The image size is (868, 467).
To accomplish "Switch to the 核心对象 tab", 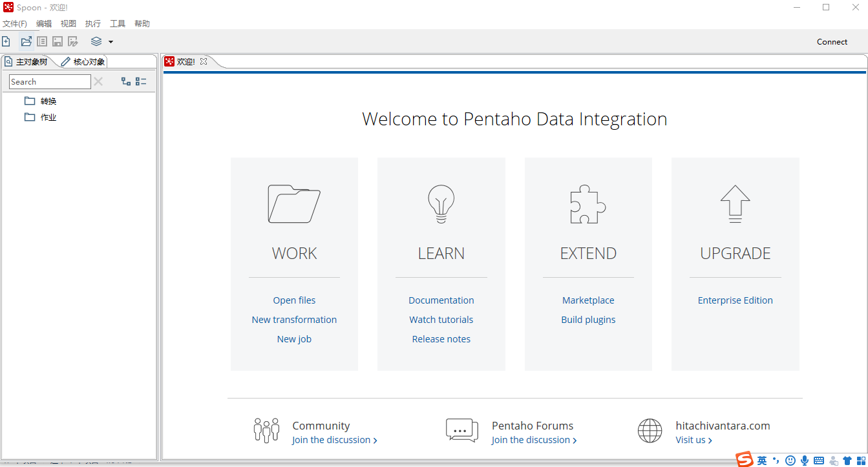I will coord(84,62).
